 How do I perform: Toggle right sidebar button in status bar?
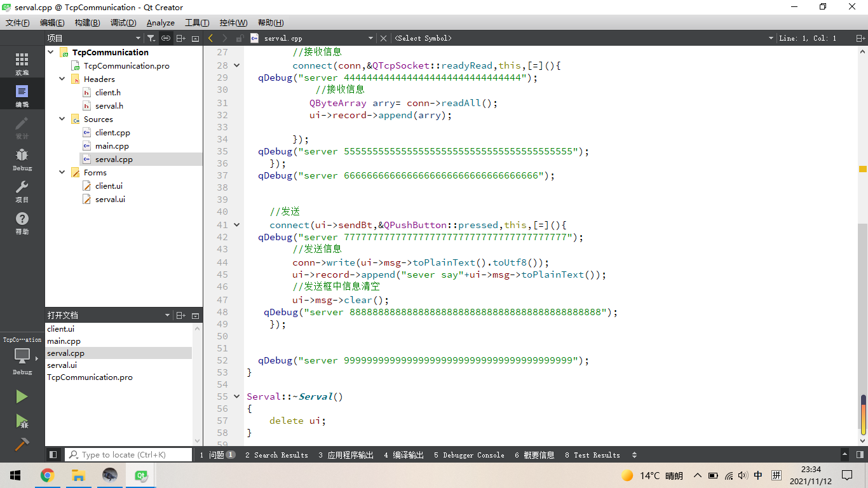coord(859,455)
